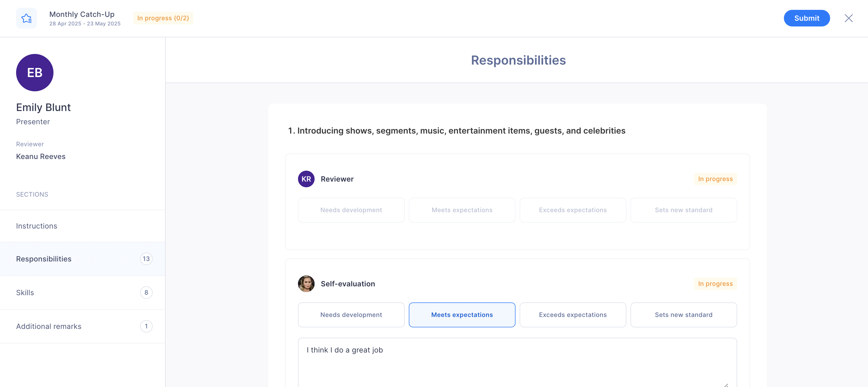
Task: Click the Self-evaluation label
Action: [348, 284]
